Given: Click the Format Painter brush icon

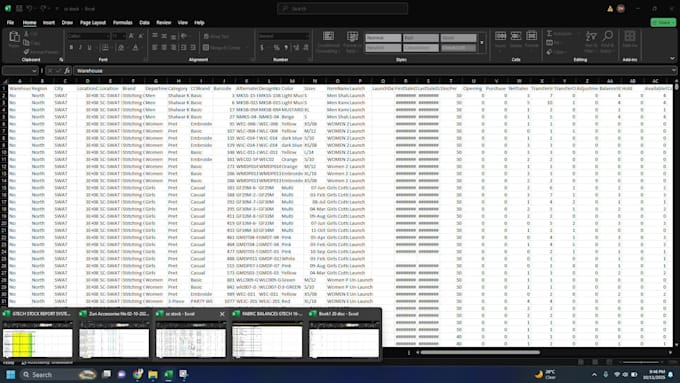Looking at the screenshot, I should click(x=26, y=52).
